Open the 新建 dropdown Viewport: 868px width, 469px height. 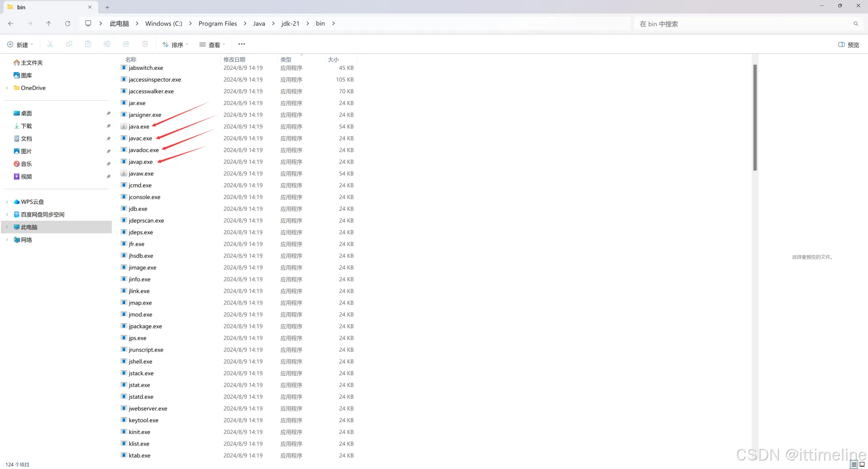20,45
